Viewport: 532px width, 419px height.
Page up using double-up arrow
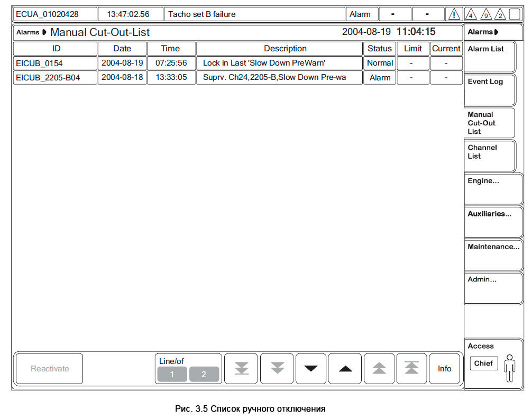pyautogui.click(x=379, y=368)
